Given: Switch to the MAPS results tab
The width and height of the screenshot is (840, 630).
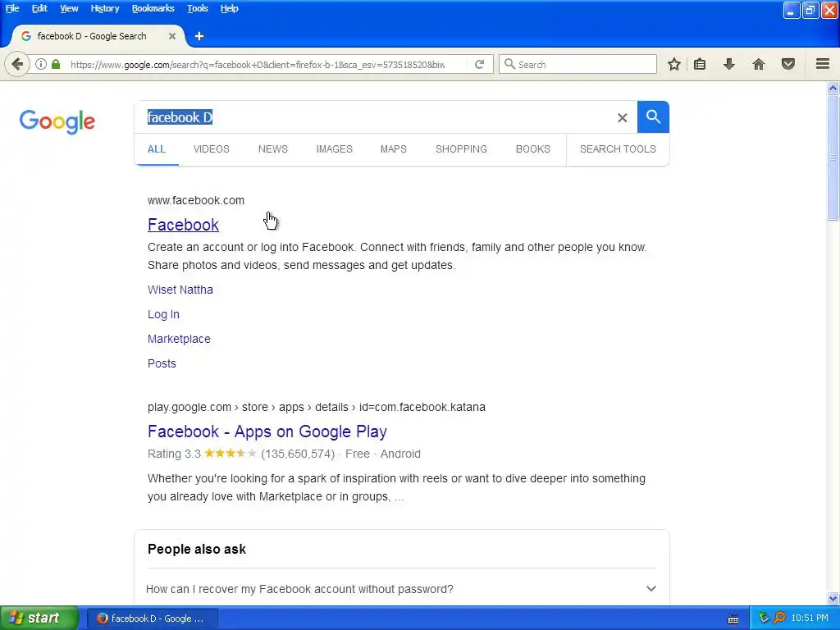Looking at the screenshot, I should point(393,149).
